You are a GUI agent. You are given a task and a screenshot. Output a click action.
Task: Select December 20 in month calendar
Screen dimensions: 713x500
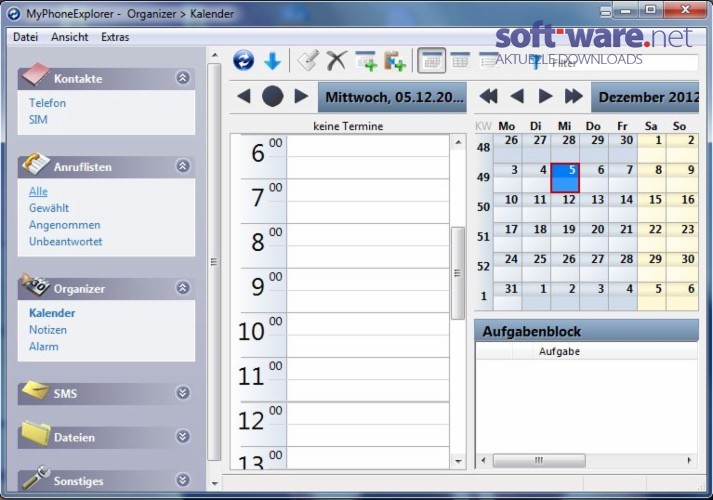[594, 237]
